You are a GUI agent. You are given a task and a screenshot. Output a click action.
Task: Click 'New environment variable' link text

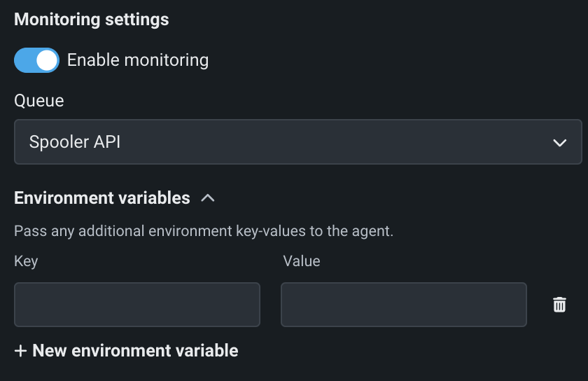pos(136,351)
